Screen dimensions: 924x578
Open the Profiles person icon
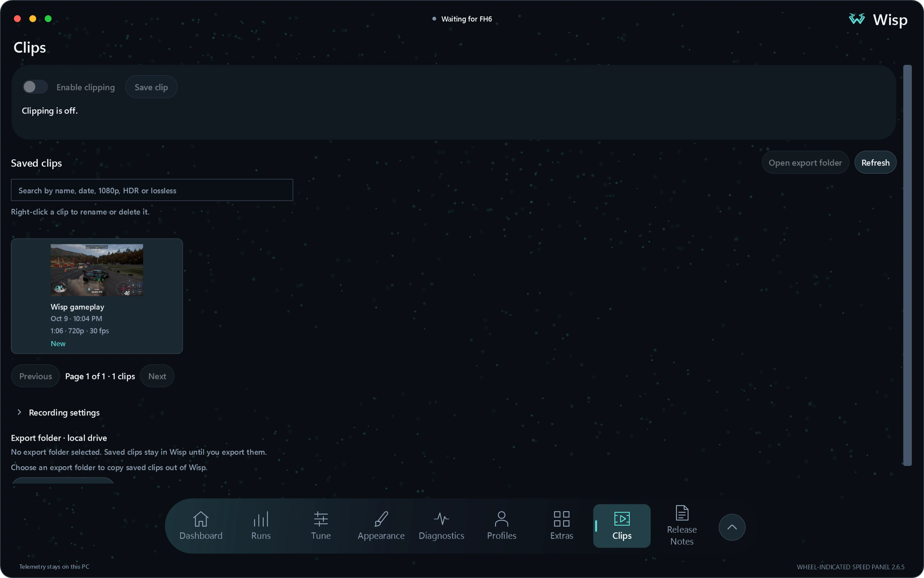coord(501,519)
